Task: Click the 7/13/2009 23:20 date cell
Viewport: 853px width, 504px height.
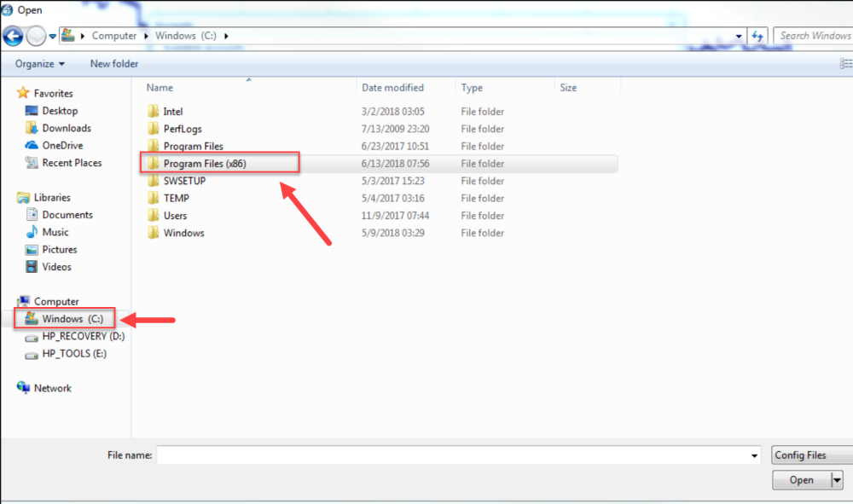Action: pos(395,129)
